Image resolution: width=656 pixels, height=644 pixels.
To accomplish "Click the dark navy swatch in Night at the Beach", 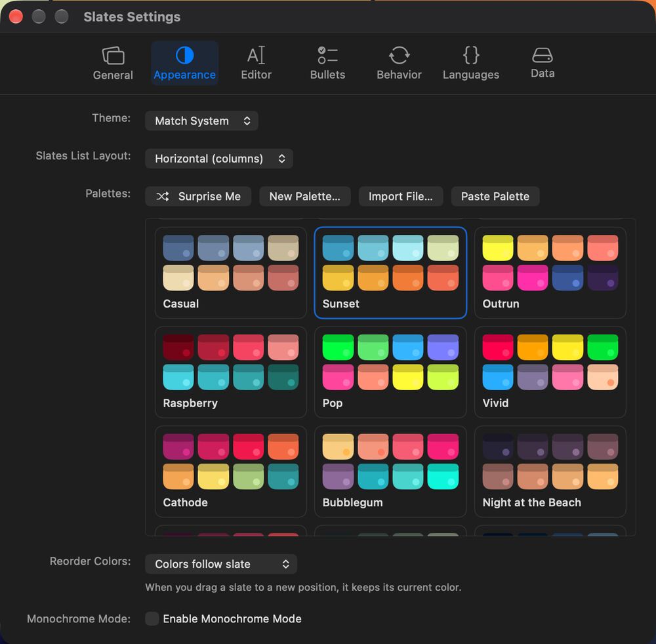I will coord(498,447).
